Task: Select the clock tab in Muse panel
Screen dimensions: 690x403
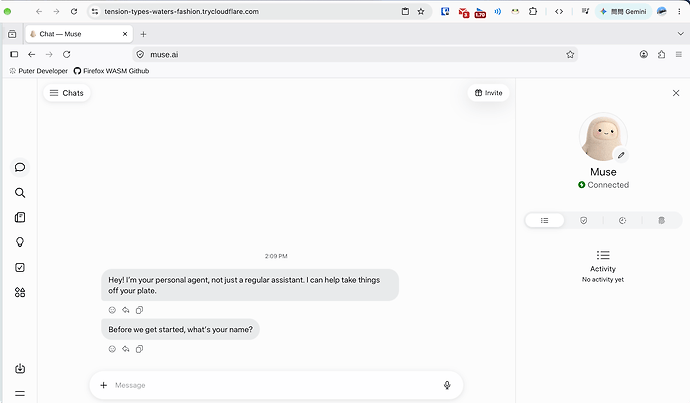Action: [x=622, y=220]
